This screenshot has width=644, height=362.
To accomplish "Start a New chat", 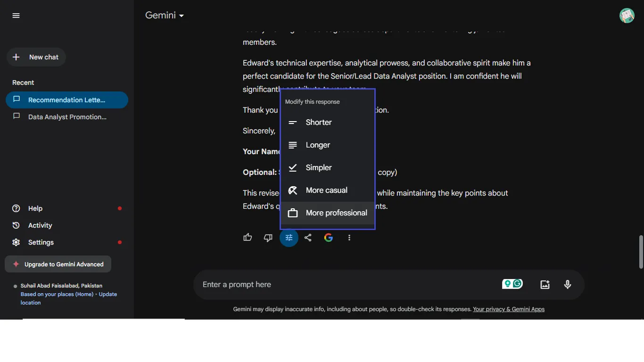I will tap(36, 57).
